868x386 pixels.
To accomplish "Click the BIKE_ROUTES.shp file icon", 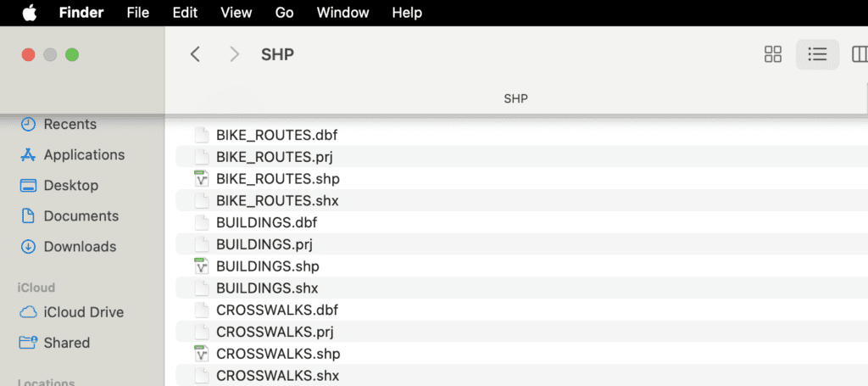I will (201, 179).
